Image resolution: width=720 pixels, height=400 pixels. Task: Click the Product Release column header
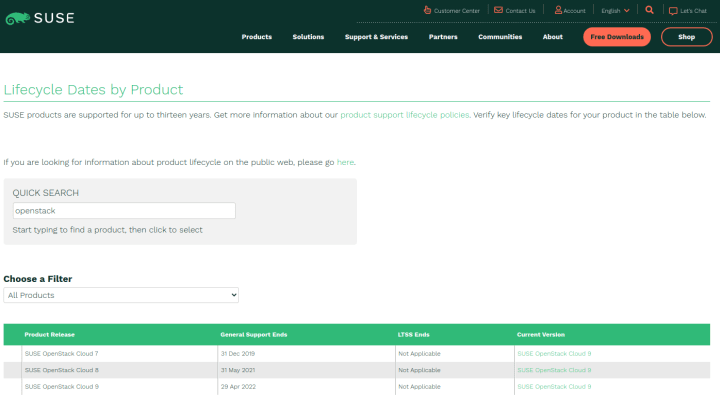click(x=50, y=334)
